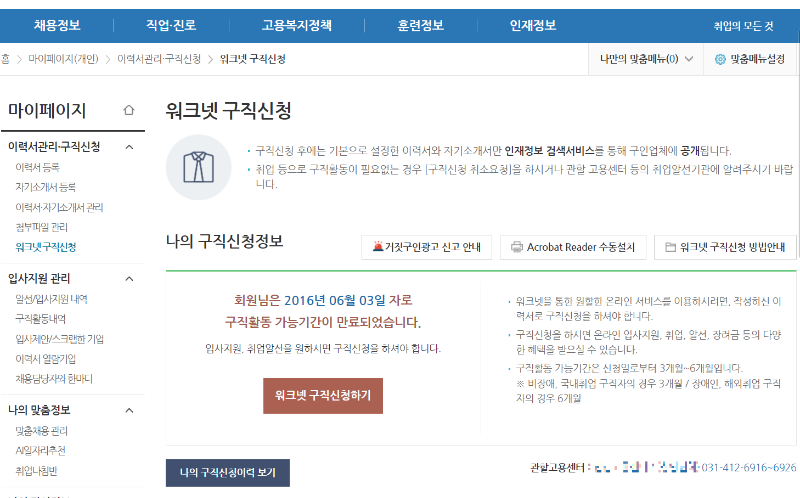Open the 직업·진로 top menu
The image size is (800, 498).
(171, 26)
